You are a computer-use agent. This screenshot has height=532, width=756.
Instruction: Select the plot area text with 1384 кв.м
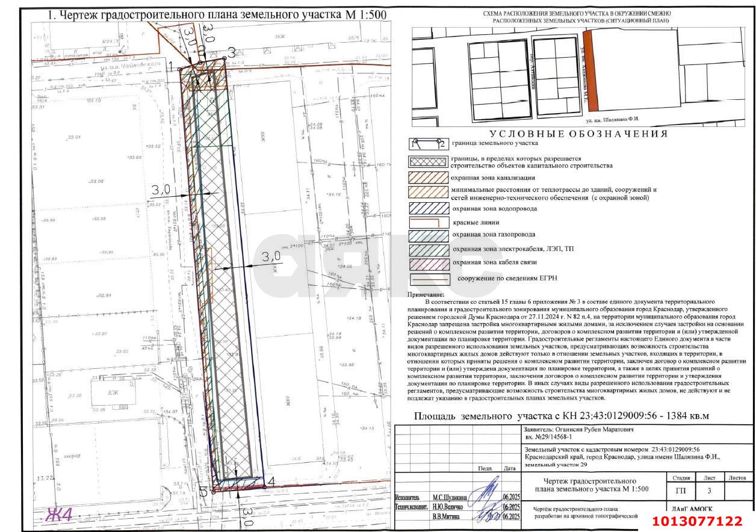(562, 416)
